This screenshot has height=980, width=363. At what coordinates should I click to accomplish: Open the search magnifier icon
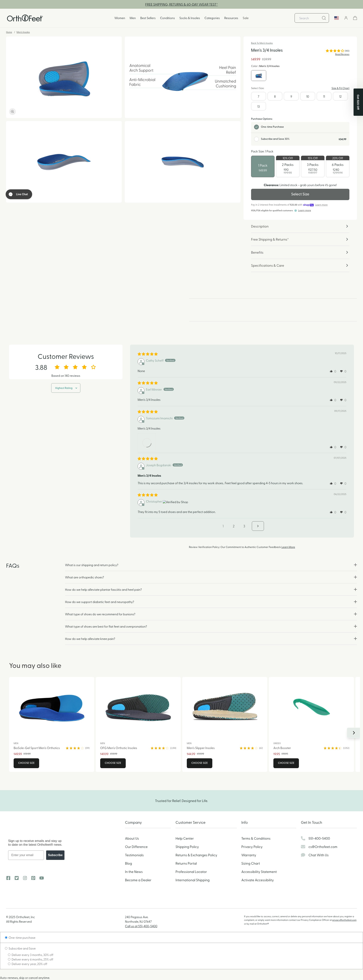[x=323, y=18]
